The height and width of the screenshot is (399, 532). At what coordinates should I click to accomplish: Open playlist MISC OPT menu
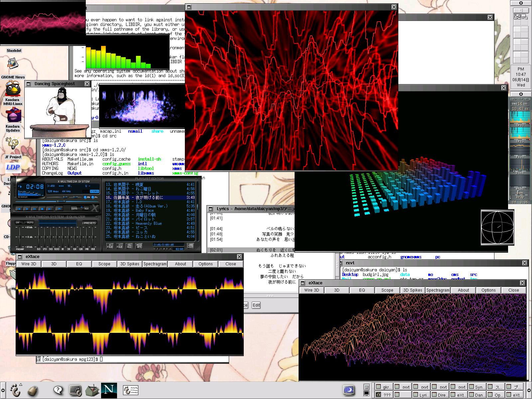click(139, 246)
